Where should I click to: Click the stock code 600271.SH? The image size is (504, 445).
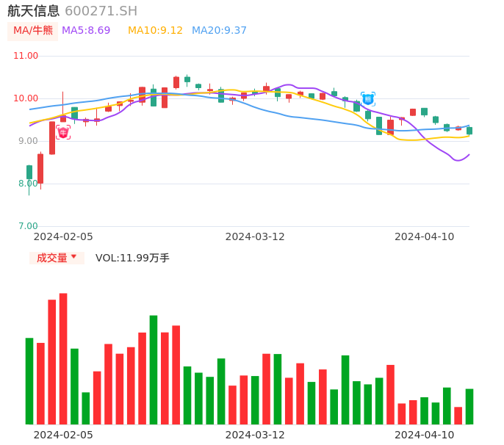point(101,11)
